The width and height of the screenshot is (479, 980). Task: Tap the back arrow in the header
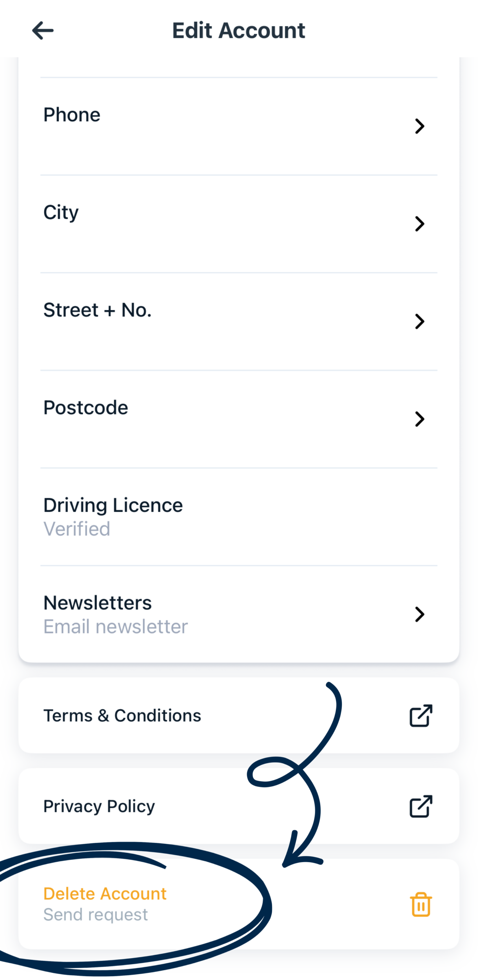[x=42, y=31]
